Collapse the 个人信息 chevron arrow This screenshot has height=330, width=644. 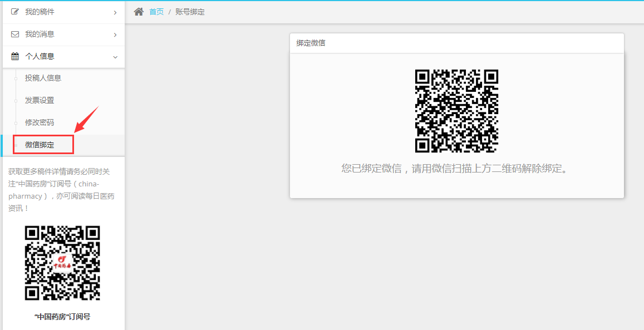click(115, 57)
